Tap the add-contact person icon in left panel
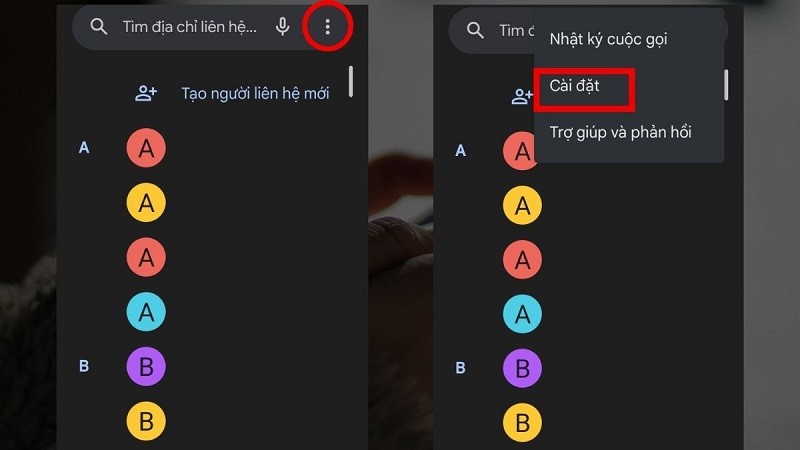The height and width of the screenshot is (450, 800). click(146, 93)
